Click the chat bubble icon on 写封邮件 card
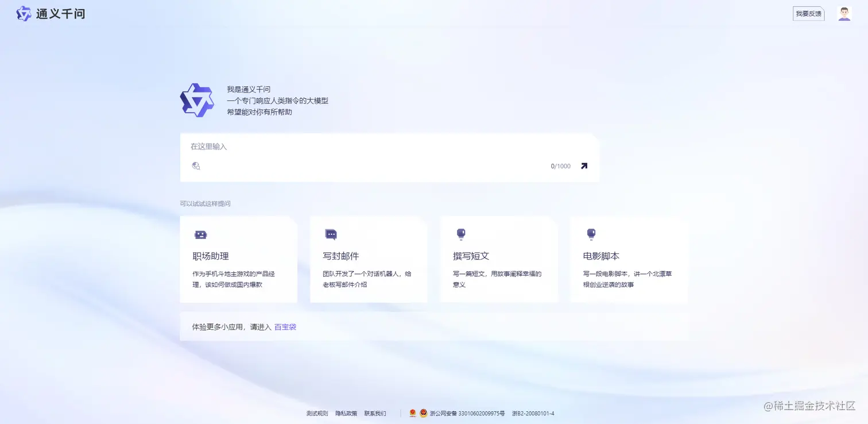 pyautogui.click(x=331, y=234)
